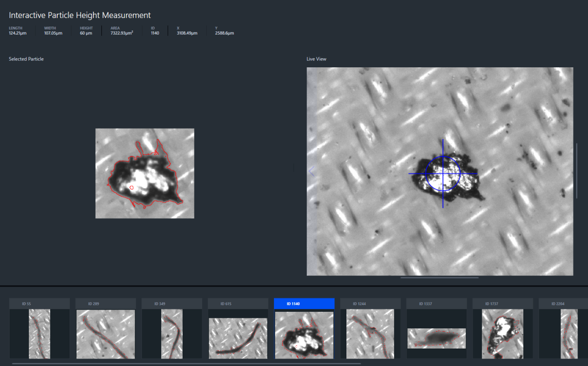This screenshot has height=366, width=588.
Task: Click the thumbnail strip horizontal scrollbar
Action: [x=186, y=363]
